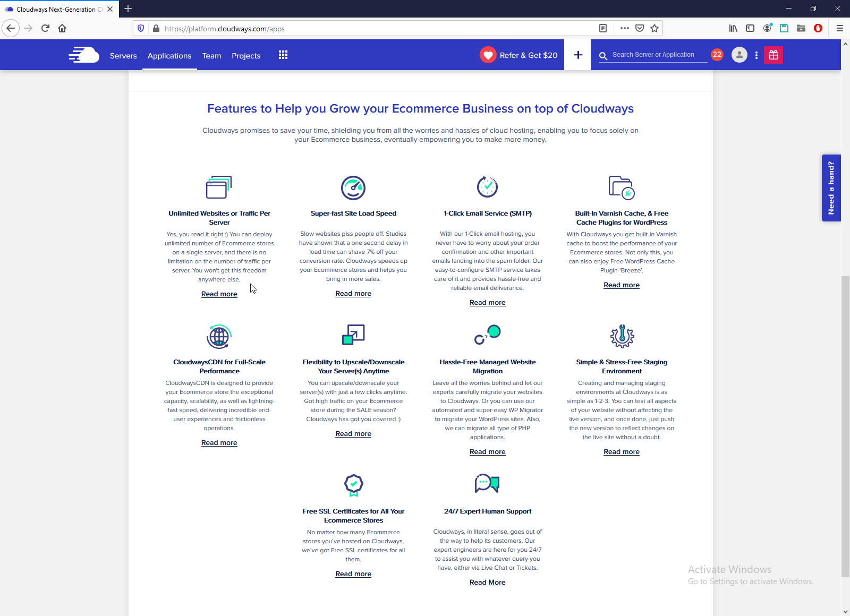Click the Super-fast Site Load speedometer icon
Image resolution: width=850 pixels, height=616 pixels.
[x=353, y=187]
